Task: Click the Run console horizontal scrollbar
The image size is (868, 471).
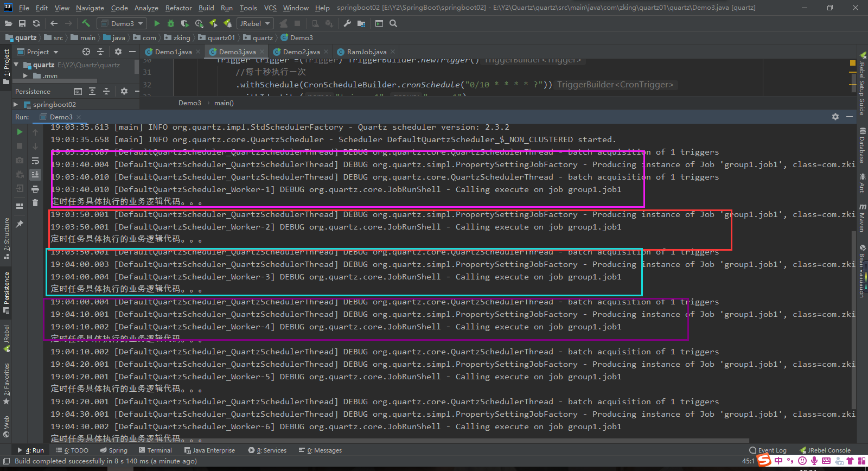Action: [399, 441]
